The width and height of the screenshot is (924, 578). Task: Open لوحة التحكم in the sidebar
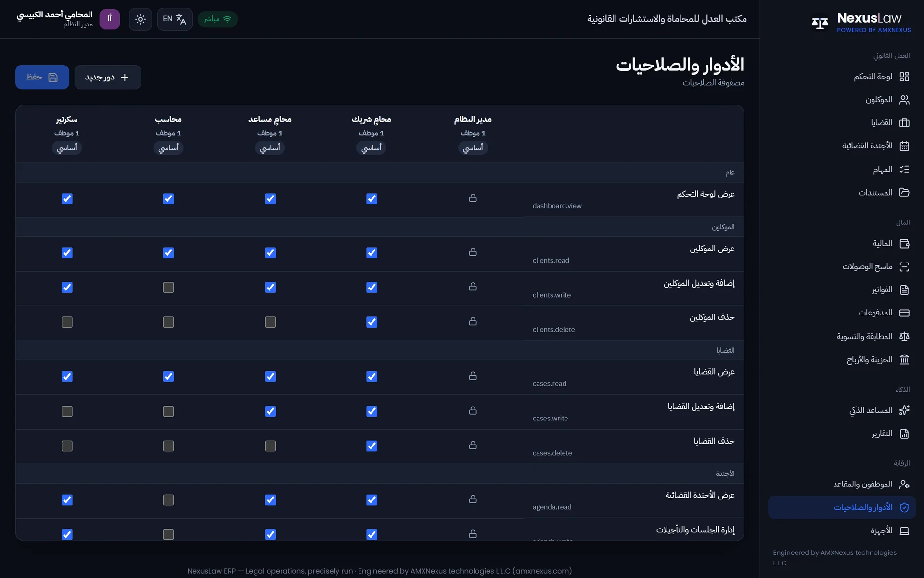(842, 77)
